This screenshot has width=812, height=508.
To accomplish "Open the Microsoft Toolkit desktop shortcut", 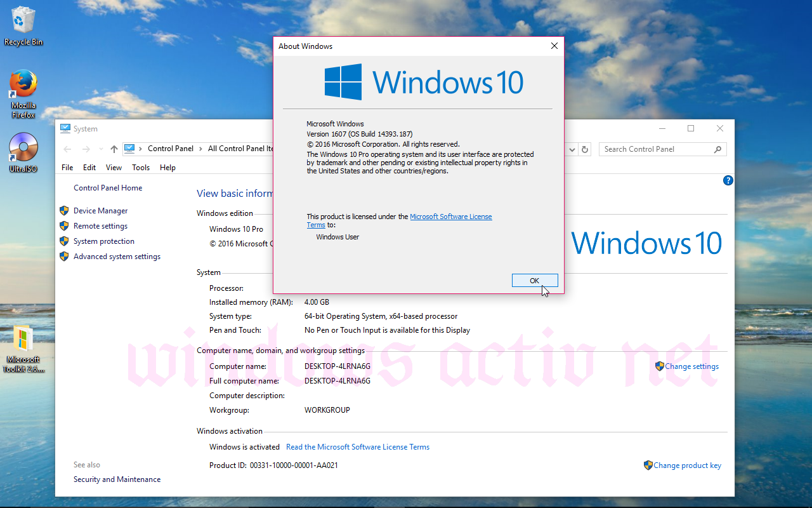I will tap(23, 348).
